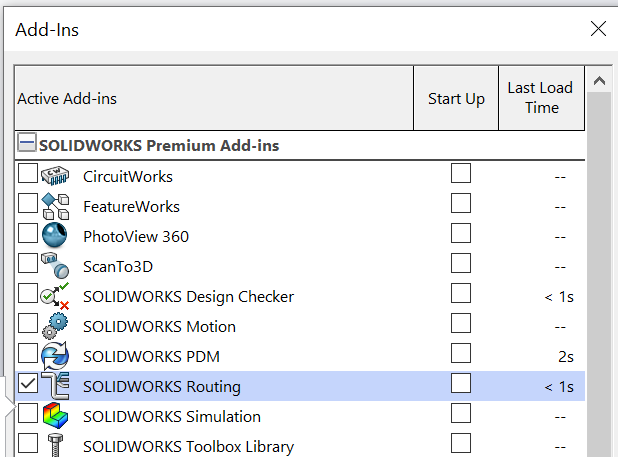The height and width of the screenshot is (457, 618).
Task: Enable CircuitWorks active add-in checkbox
Action: click(x=28, y=174)
